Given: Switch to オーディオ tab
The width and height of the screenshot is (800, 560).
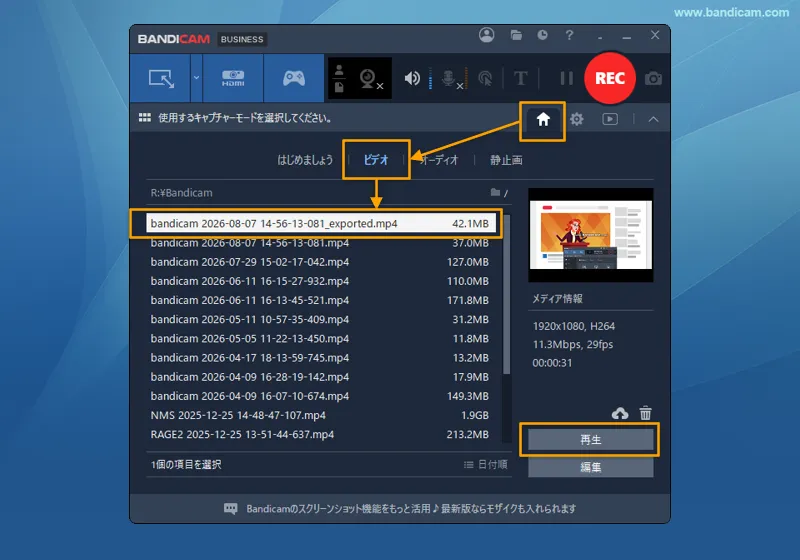Looking at the screenshot, I should point(439,160).
